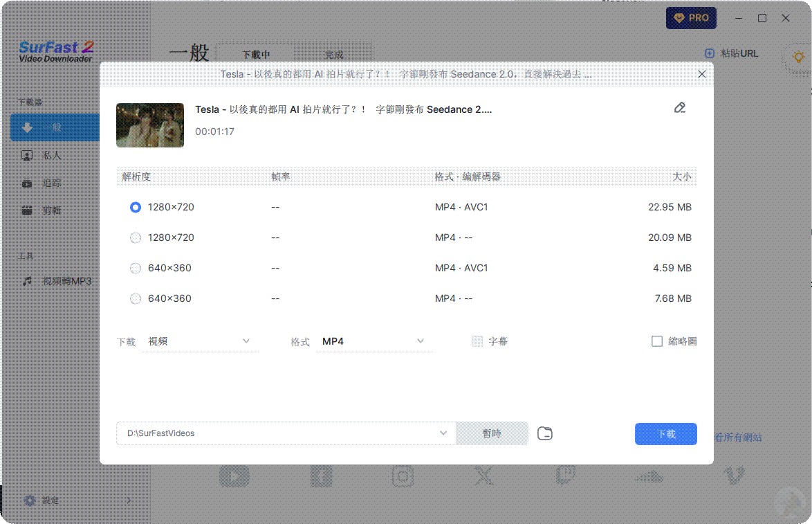The image size is (812, 524).
Task: Click the pencil edit title icon
Action: (680, 108)
